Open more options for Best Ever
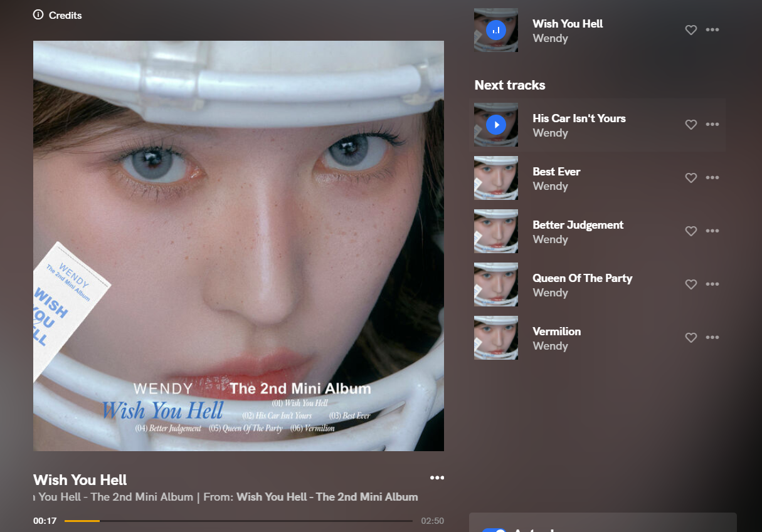Screen dimensions: 762x532 tap(712, 177)
